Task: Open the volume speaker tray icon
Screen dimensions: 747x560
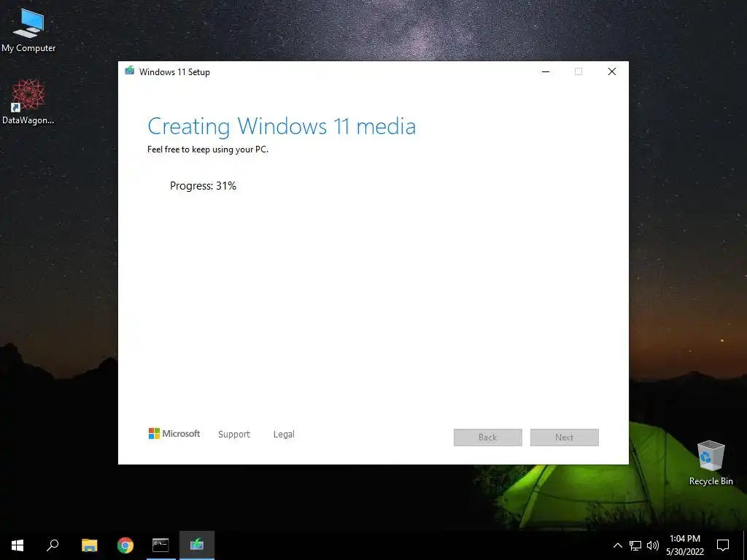Action: (653, 545)
